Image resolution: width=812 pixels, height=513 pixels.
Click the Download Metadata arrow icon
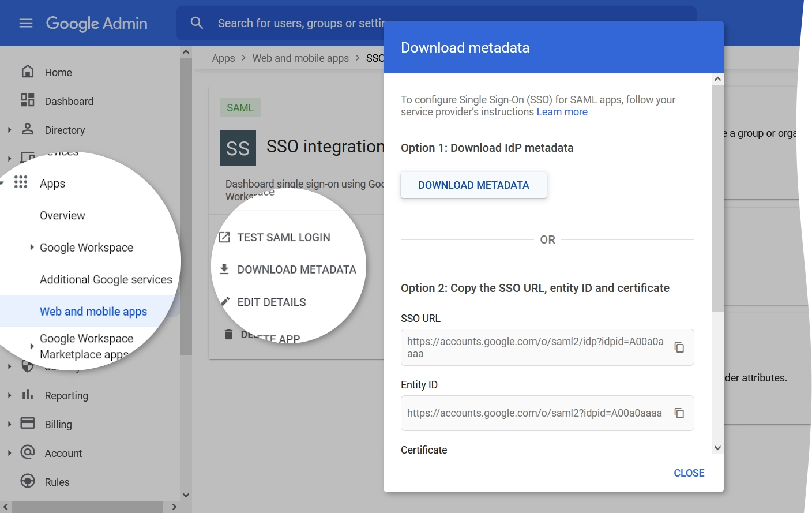coord(224,269)
